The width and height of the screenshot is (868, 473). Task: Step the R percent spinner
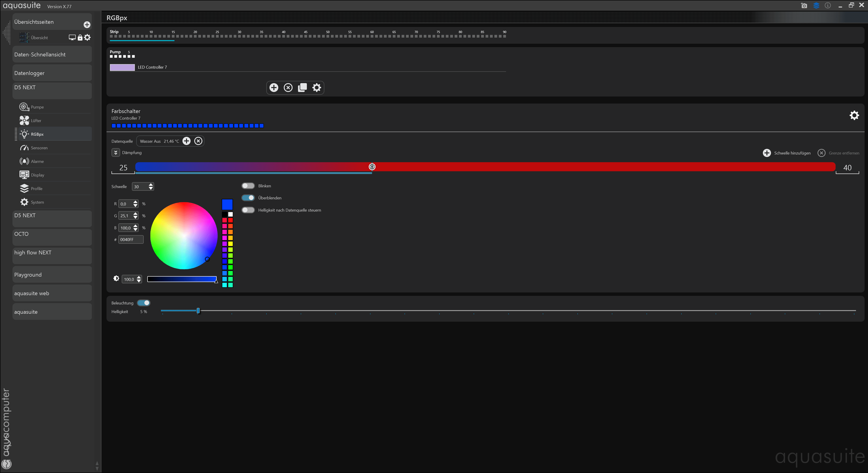136,203
